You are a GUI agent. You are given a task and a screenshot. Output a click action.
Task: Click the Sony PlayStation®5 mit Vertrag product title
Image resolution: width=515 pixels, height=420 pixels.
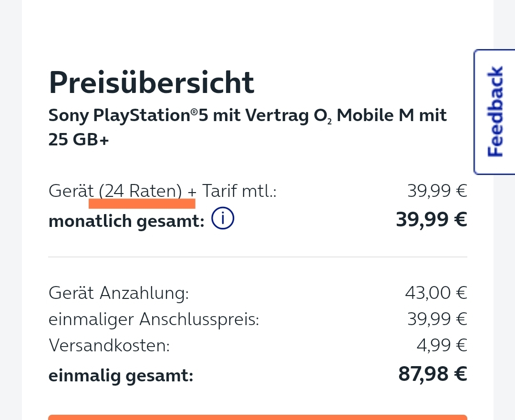247,115
